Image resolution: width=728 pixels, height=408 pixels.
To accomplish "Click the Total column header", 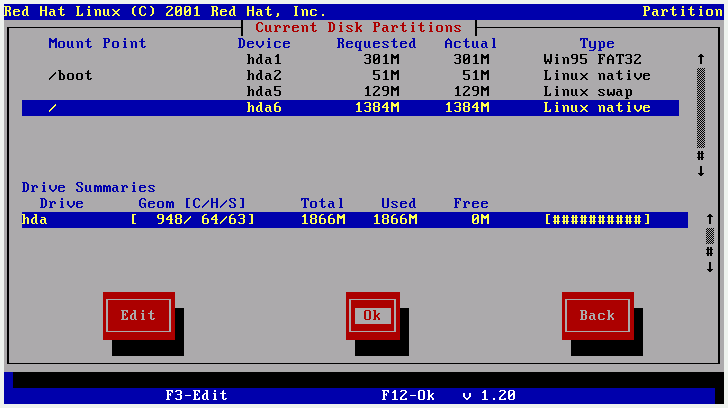I will tap(322, 203).
